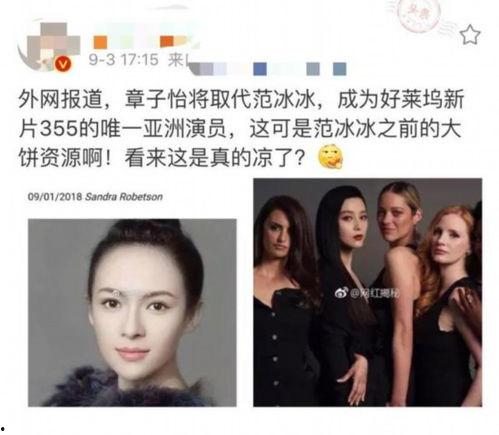Click the red stamp in top corner

pos(417,14)
